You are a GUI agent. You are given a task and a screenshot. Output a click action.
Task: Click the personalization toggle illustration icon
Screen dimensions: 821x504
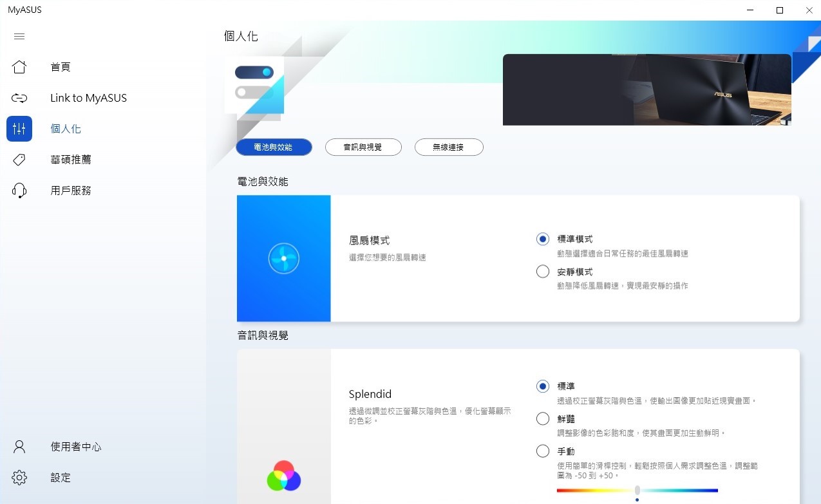pos(254,85)
